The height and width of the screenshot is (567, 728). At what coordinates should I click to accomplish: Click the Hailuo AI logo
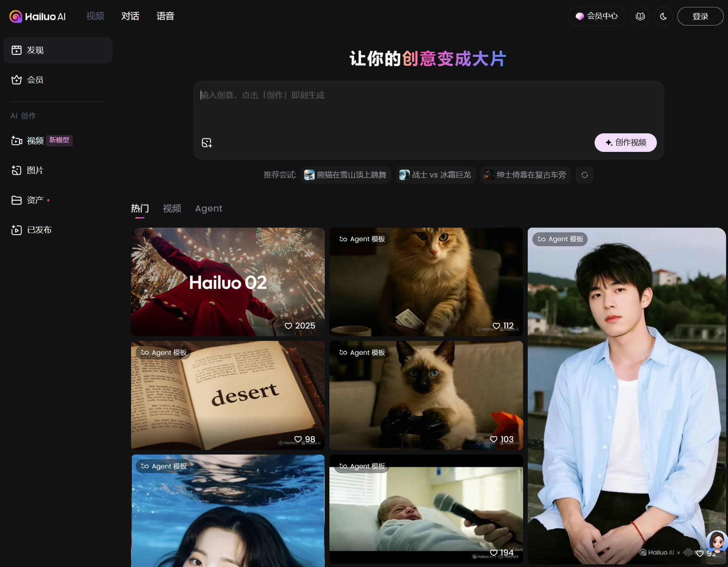pos(38,16)
